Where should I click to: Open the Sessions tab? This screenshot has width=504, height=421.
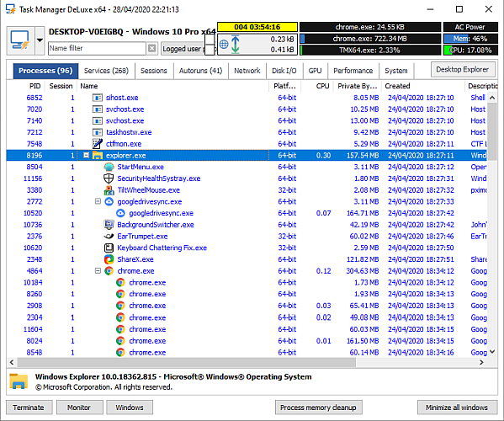(154, 71)
